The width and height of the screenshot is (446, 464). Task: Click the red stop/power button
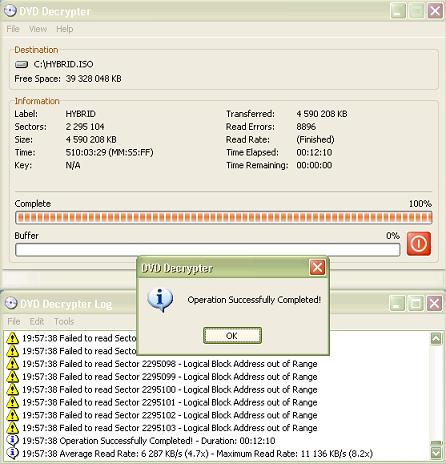click(x=419, y=244)
